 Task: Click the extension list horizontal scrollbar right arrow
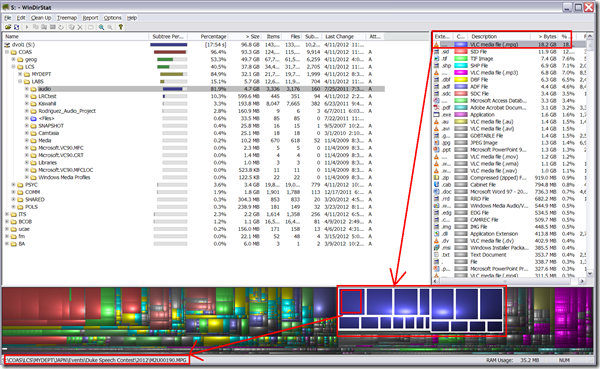582,281
